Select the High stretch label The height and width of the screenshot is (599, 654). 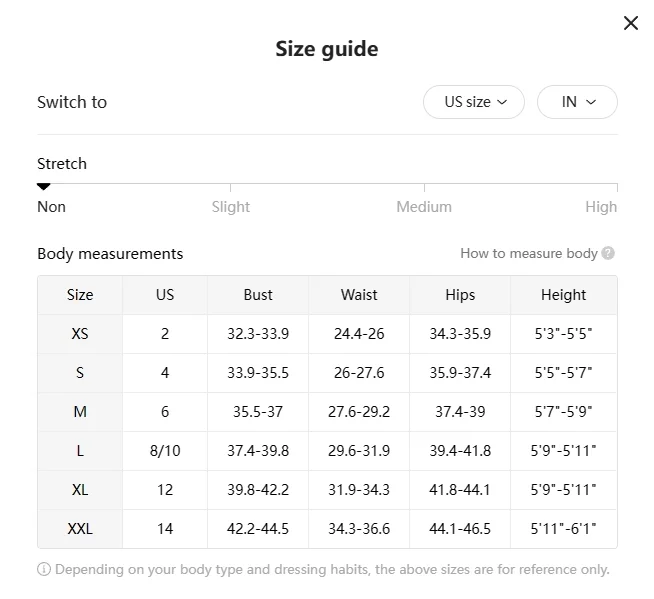tap(601, 207)
